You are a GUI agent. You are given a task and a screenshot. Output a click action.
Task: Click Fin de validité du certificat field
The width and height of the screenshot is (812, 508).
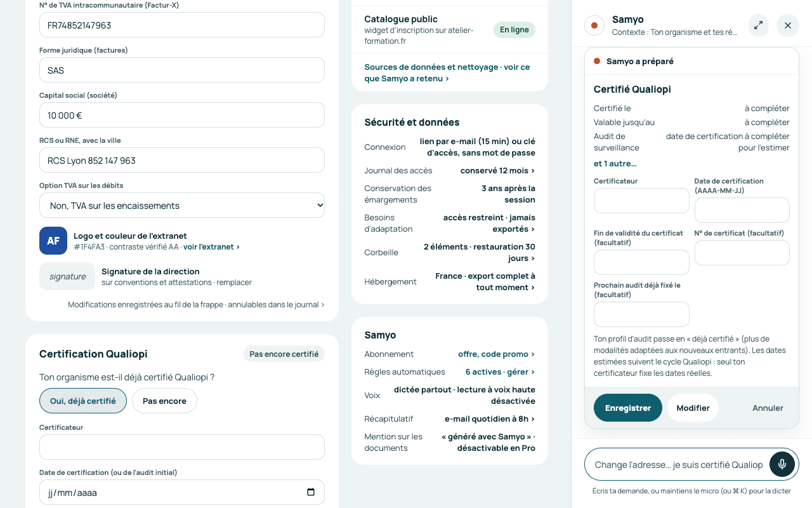[x=641, y=262]
